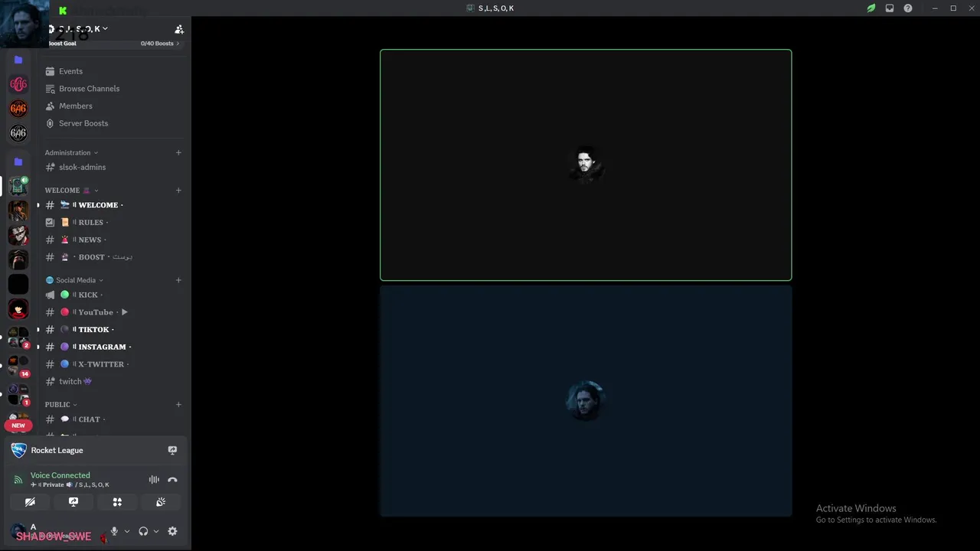Collapse the top server folder
Image resolution: width=980 pixels, height=551 pixels.
tap(18, 60)
